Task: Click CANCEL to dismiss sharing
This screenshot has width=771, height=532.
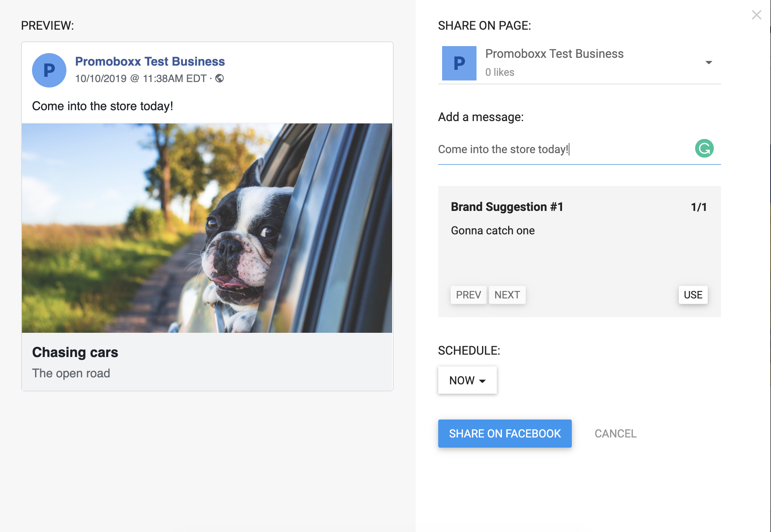Action: (615, 433)
